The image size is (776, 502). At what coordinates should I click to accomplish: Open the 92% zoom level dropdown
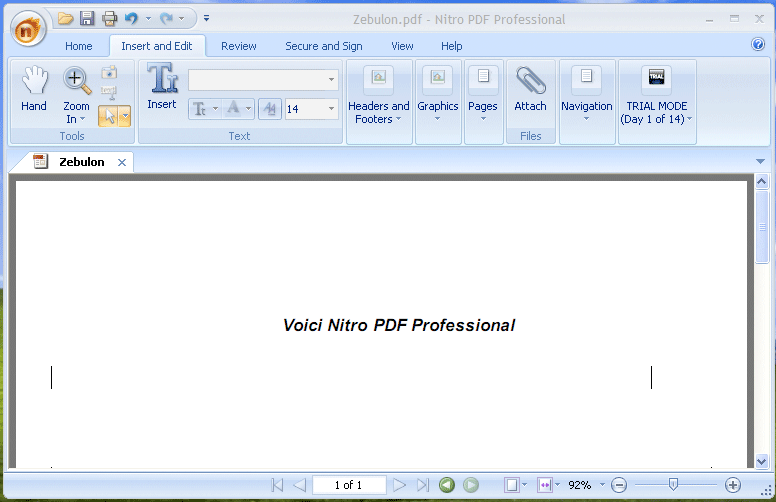(x=602, y=484)
